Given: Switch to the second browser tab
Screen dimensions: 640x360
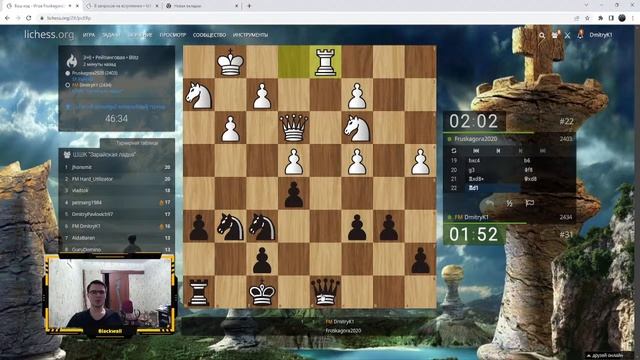Looking at the screenshot, I should [x=122, y=6].
